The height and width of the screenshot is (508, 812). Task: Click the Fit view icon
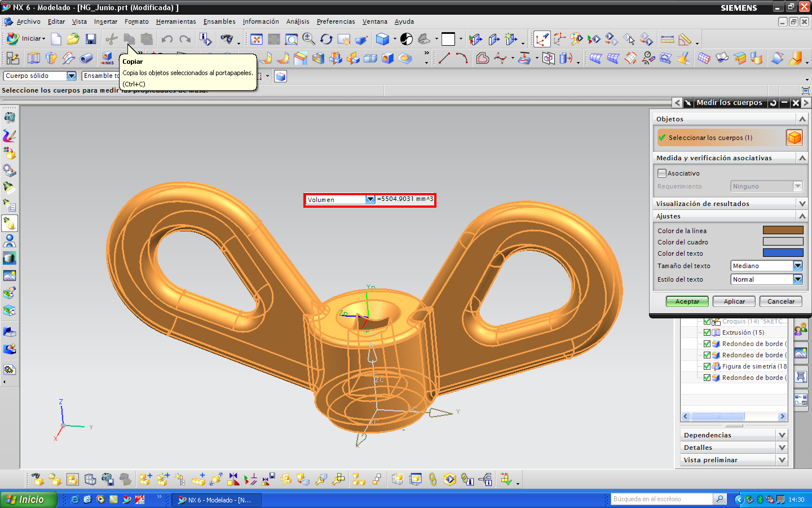point(257,39)
